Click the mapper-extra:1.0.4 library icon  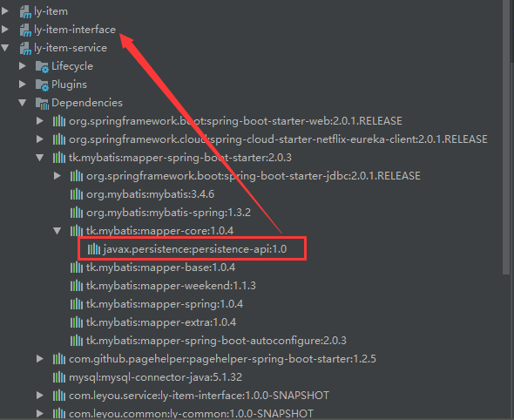coord(77,322)
